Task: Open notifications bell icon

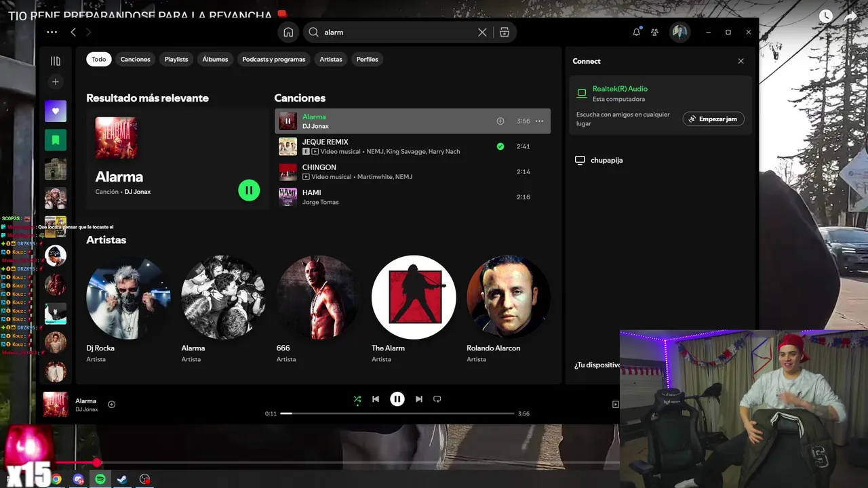Action: tap(636, 32)
